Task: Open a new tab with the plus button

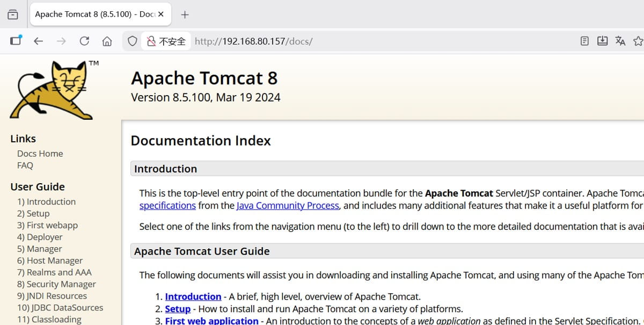Action: click(185, 15)
